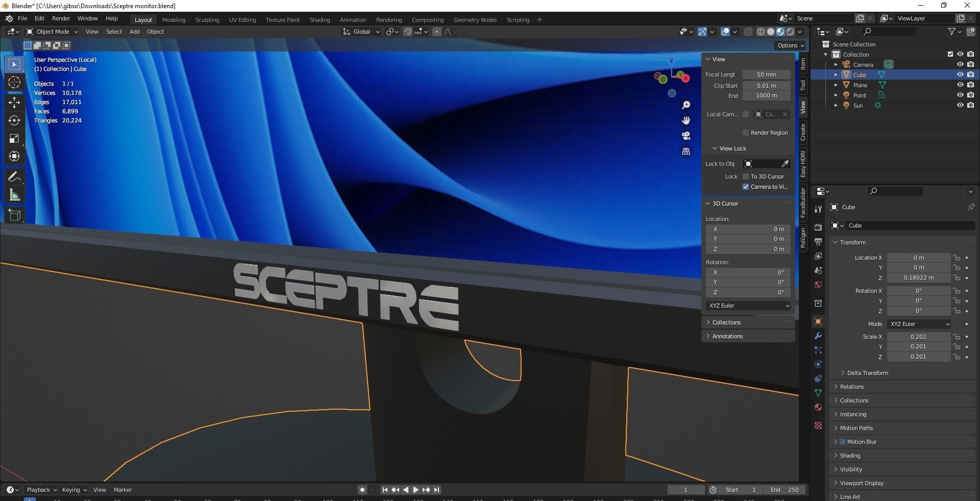
Task: Toggle camera view icon in viewport
Action: [x=686, y=136]
